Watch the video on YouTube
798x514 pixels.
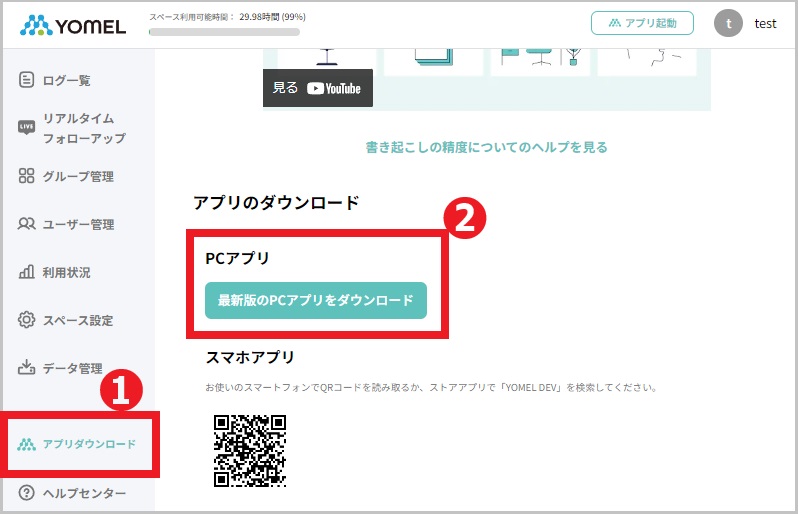318,88
